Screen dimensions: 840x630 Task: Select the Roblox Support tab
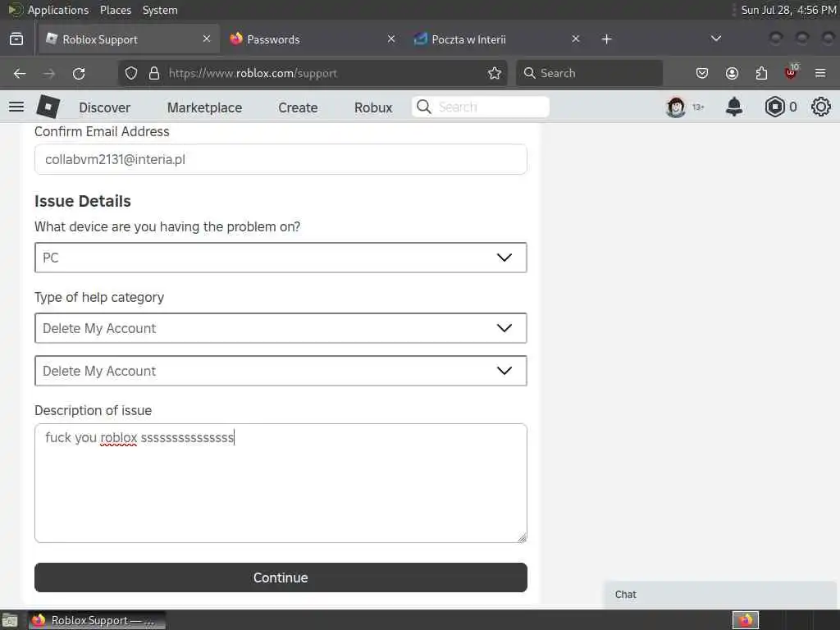pyautogui.click(x=129, y=39)
